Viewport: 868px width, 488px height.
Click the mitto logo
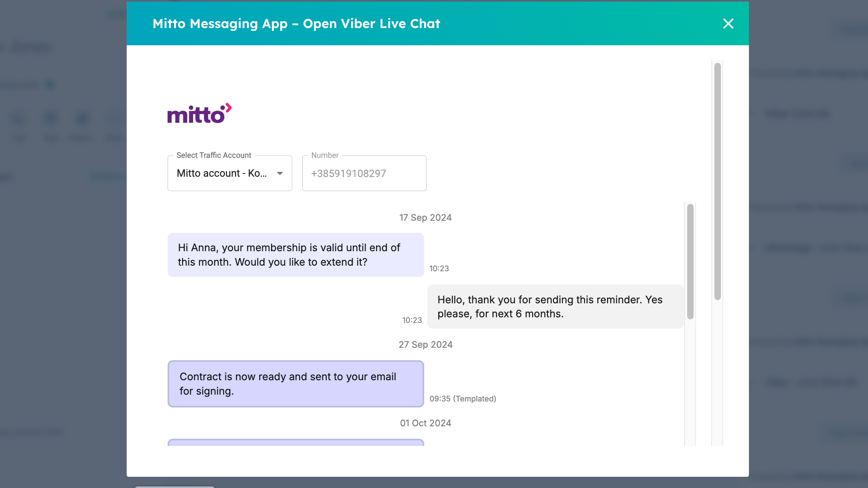click(x=196, y=115)
